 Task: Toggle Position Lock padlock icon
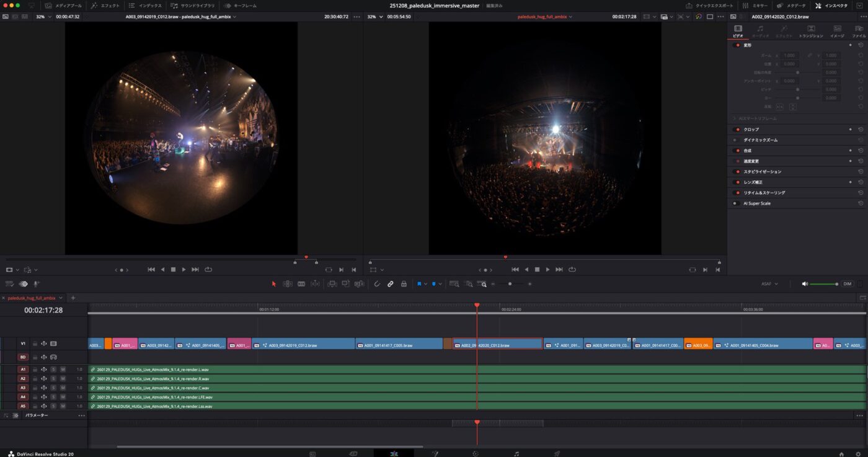coord(404,284)
